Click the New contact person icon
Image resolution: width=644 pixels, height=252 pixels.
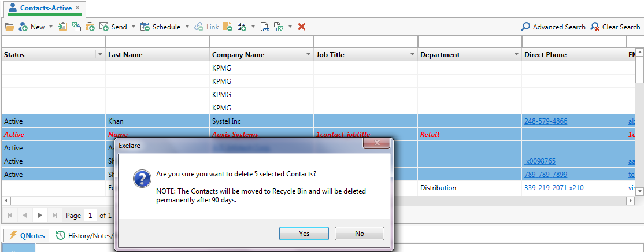[x=23, y=27]
